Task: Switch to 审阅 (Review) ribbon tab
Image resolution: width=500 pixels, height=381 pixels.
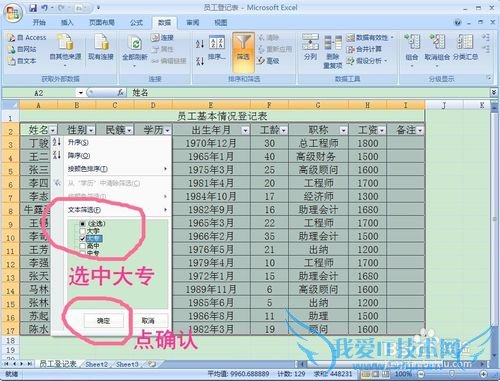Action: (x=193, y=22)
